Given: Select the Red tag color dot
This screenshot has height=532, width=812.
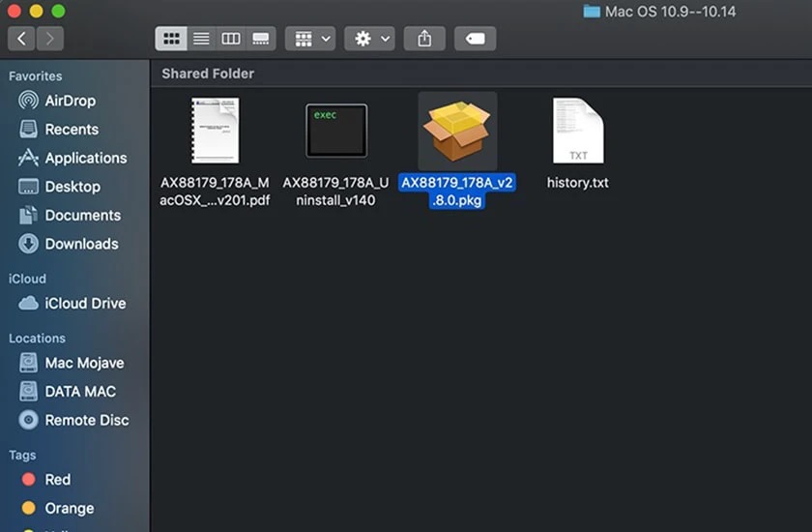Looking at the screenshot, I should click(28, 480).
